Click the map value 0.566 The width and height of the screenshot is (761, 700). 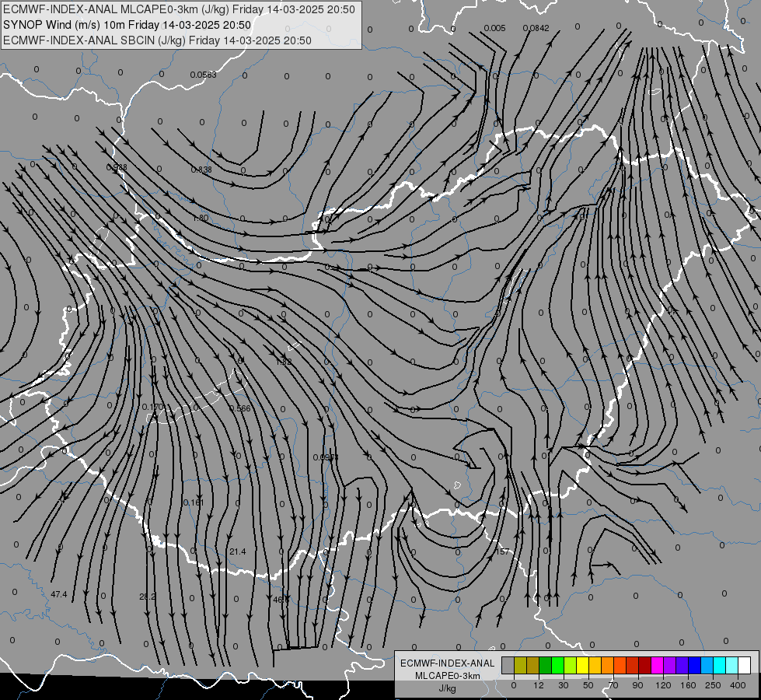240,408
